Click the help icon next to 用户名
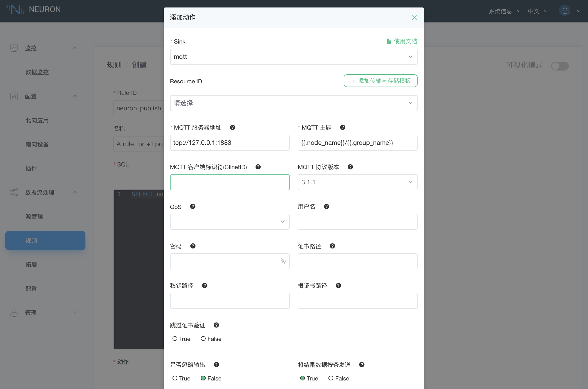This screenshot has height=389, width=588. (326, 207)
